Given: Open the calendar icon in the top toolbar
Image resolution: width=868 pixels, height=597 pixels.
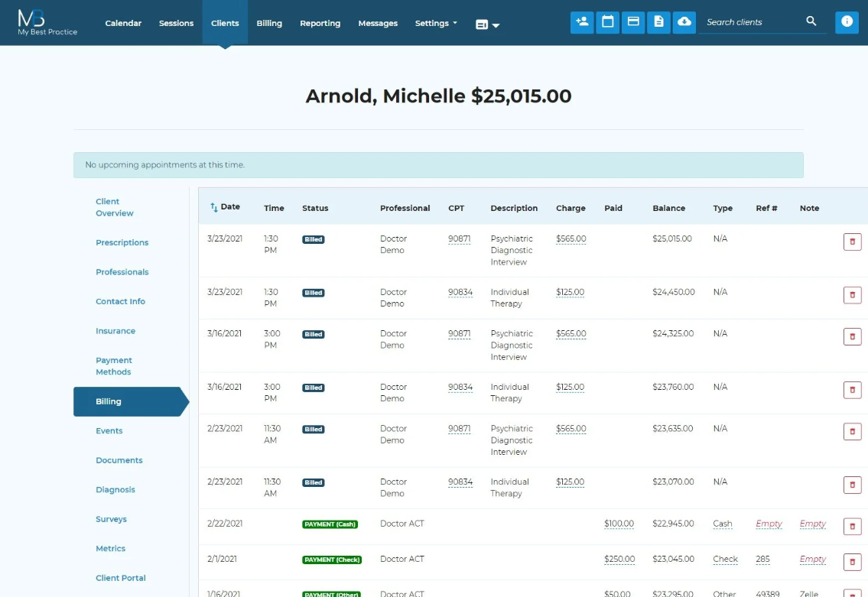Looking at the screenshot, I should [607, 22].
